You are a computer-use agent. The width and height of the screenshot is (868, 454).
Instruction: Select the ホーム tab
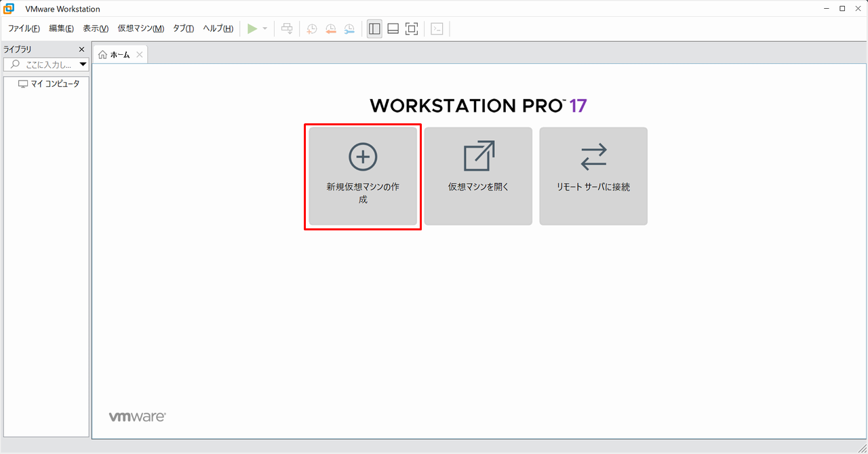pyautogui.click(x=115, y=55)
